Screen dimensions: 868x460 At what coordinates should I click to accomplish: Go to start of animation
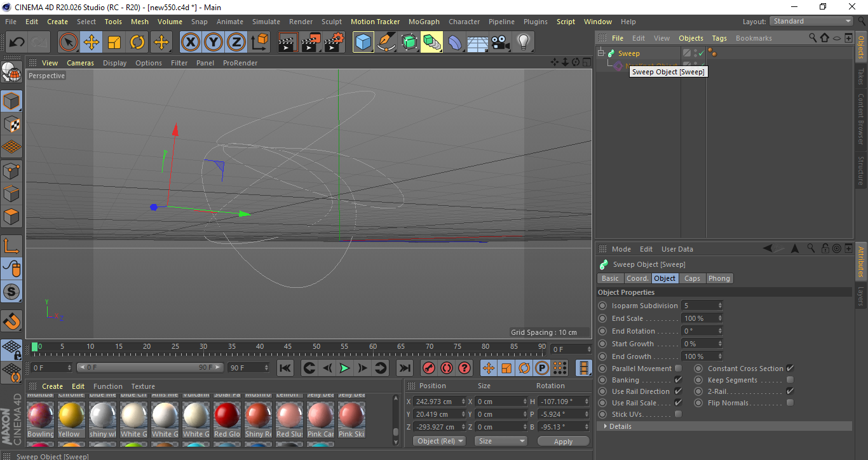285,368
